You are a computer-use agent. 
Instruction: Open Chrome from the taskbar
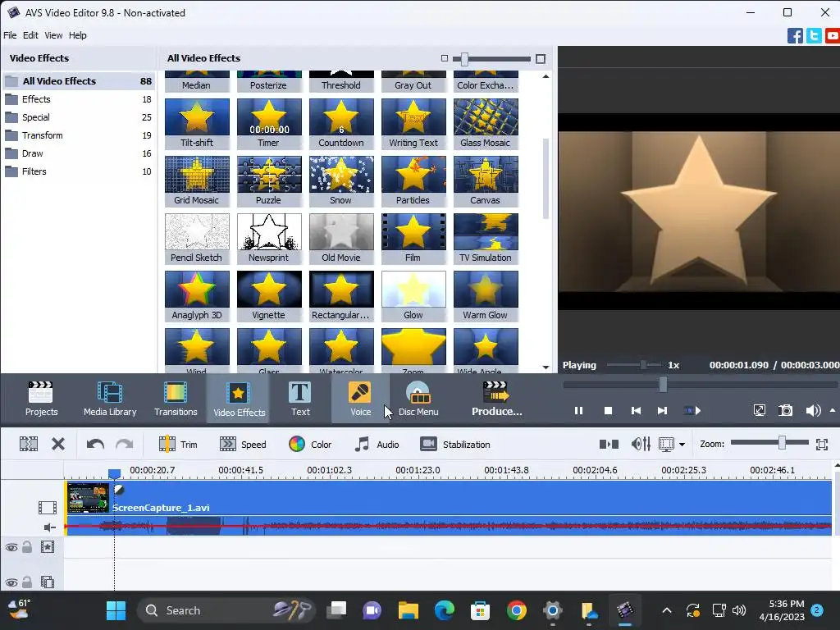pos(517,610)
